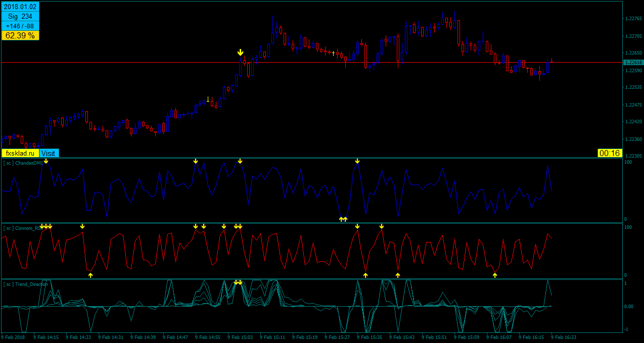
Task: Select the [ sc ] Trend_Direction indicator label
Action: [25, 284]
